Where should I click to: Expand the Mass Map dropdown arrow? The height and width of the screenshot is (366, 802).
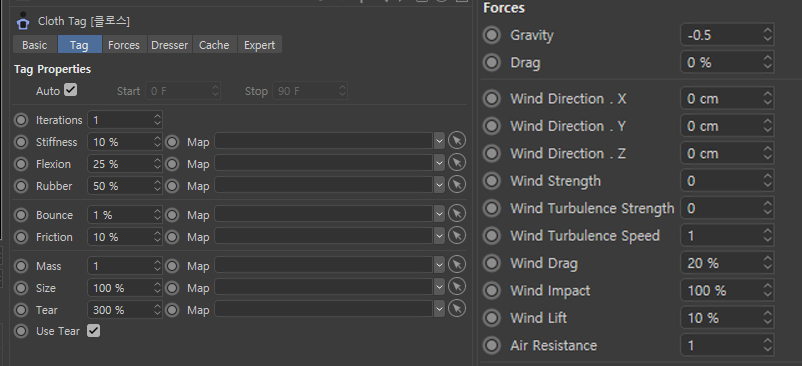pyautogui.click(x=439, y=265)
